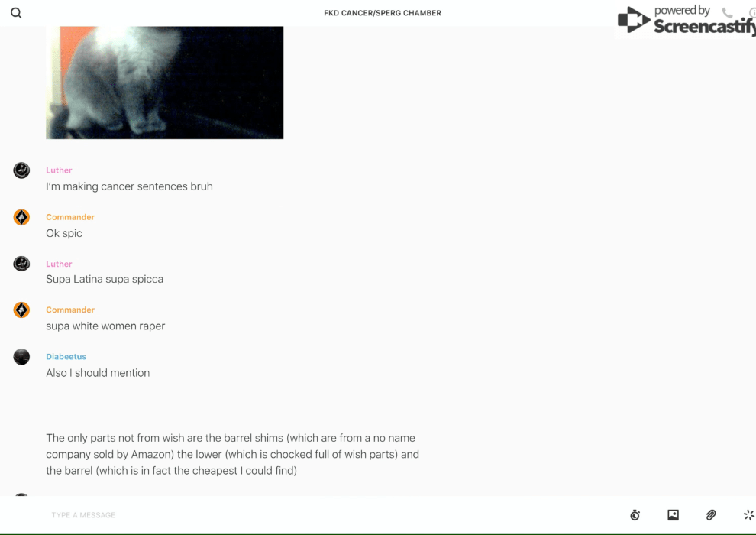Open the disappearing message timer icon

pyautogui.click(x=635, y=515)
